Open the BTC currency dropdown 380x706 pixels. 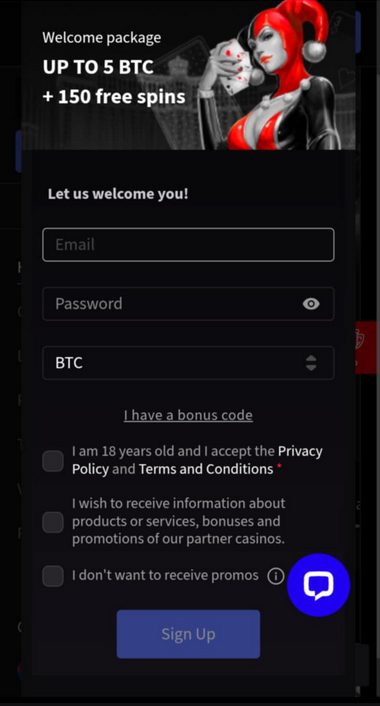[x=188, y=363]
